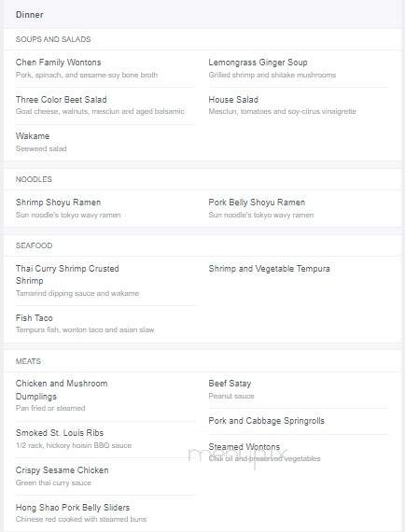The height and width of the screenshot is (532, 405).
Task: Select Pork Belly Shoyu Ramen
Action: point(257,203)
